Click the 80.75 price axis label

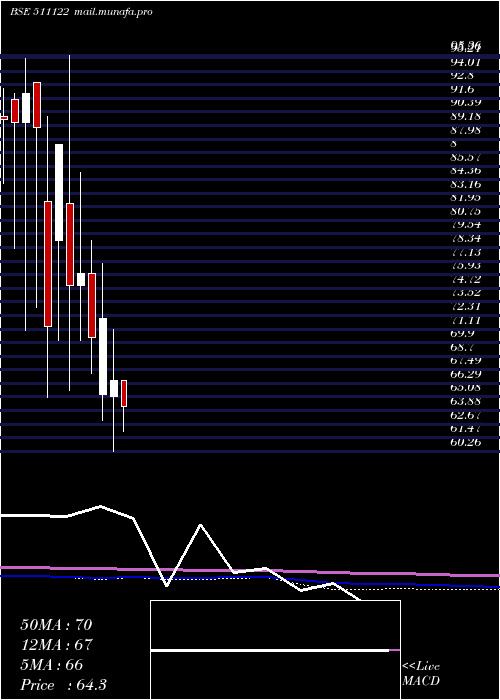click(x=466, y=212)
